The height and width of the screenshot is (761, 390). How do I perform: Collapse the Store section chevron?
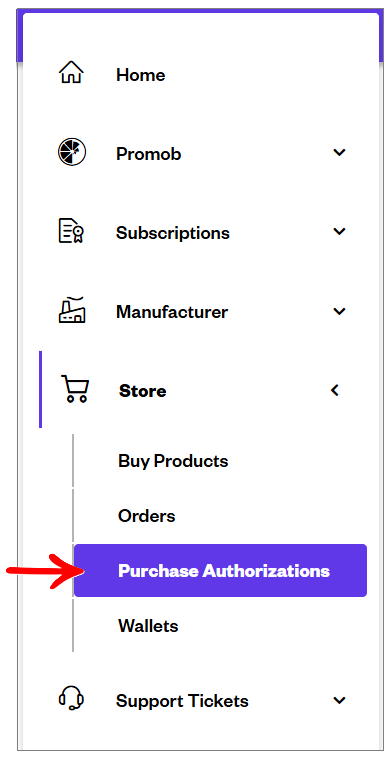[335, 390]
